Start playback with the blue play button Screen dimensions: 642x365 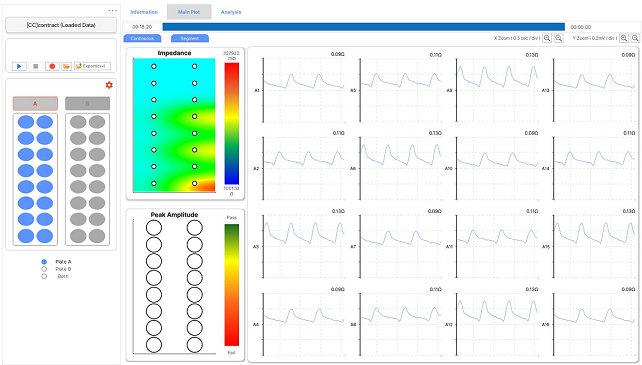coord(19,66)
